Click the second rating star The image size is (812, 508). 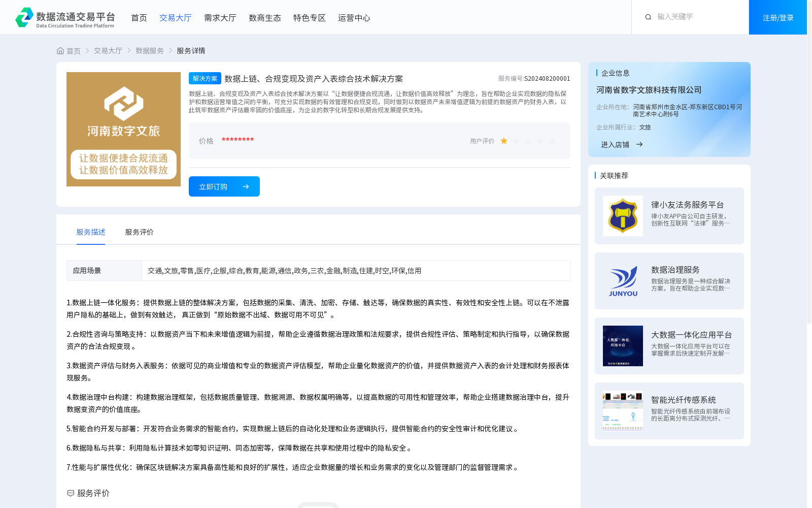click(516, 141)
